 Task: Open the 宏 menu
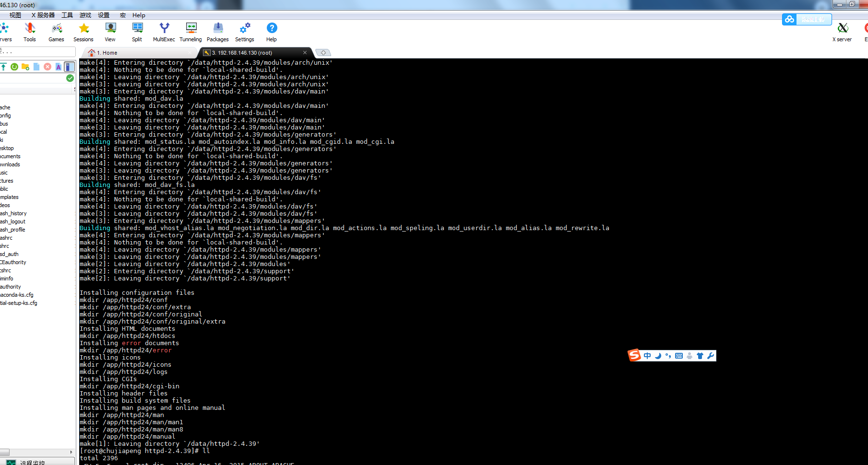click(122, 15)
